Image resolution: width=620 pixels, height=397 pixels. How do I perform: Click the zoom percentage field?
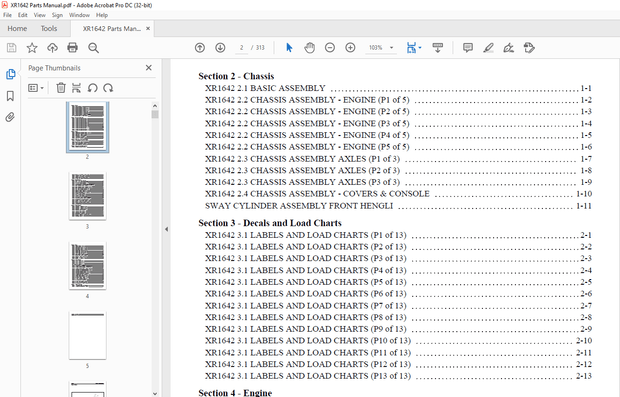[376, 48]
